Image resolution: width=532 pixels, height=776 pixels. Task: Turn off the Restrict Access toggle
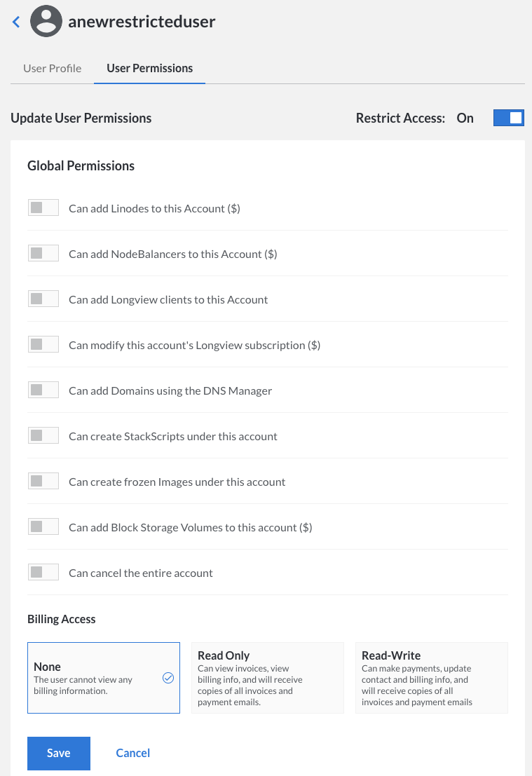[x=508, y=118]
